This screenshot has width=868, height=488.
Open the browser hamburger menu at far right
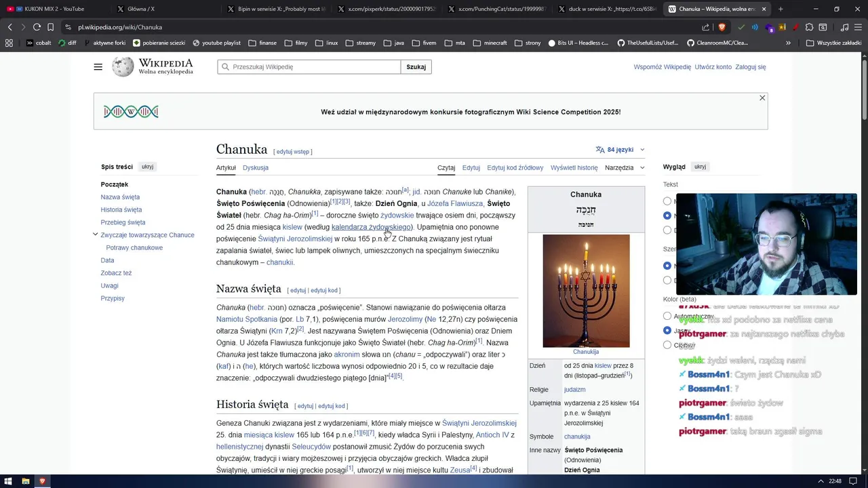(x=858, y=27)
